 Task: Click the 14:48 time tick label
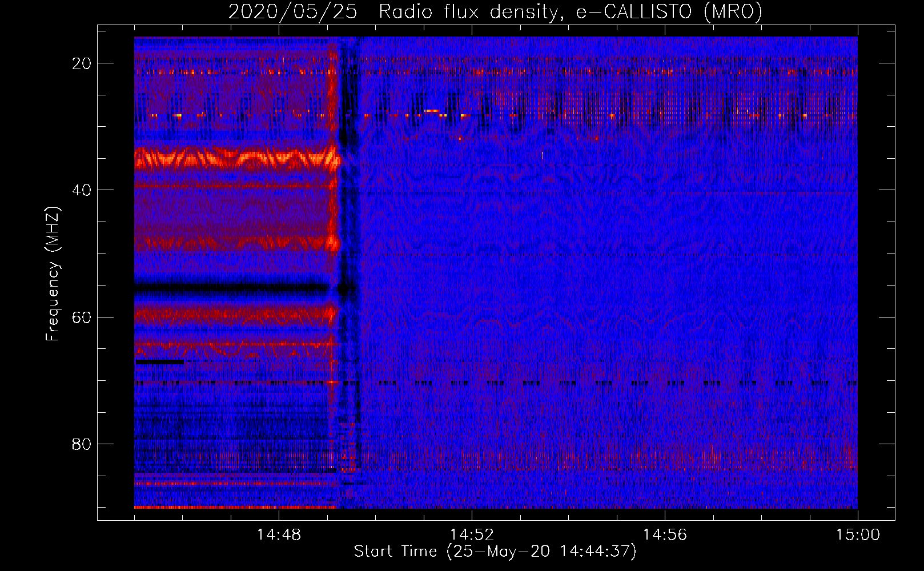279,535
